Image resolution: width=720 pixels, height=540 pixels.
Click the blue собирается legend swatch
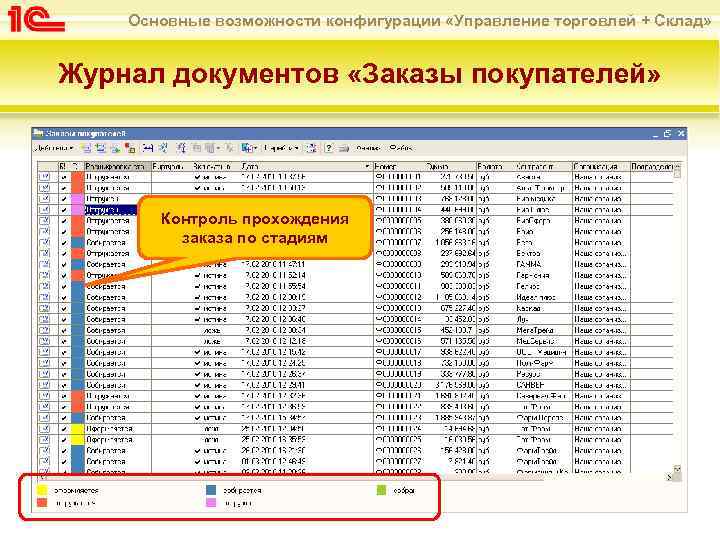point(211,490)
